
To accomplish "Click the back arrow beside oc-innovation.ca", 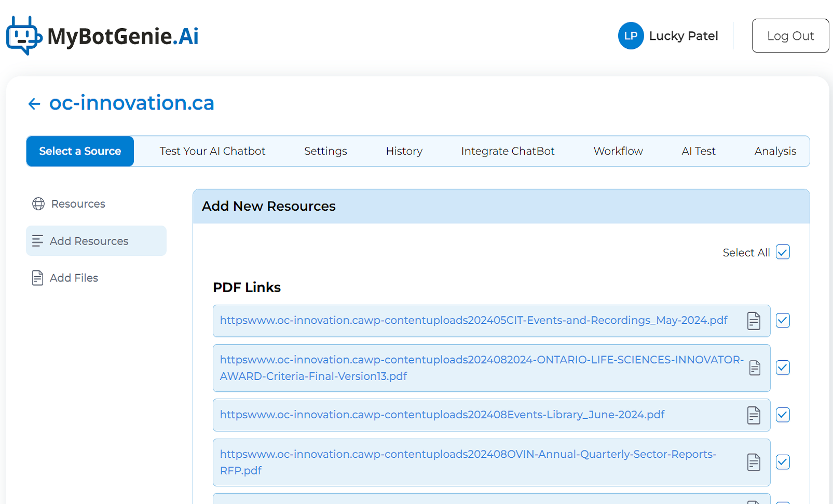I will (x=34, y=104).
